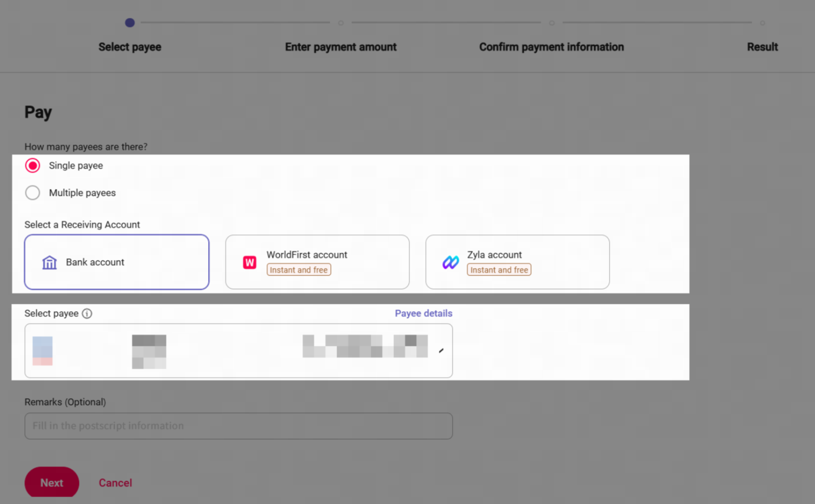This screenshot has height=504, width=815.
Task: Choose WorldFirst account card
Action: click(x=317, y=262)
